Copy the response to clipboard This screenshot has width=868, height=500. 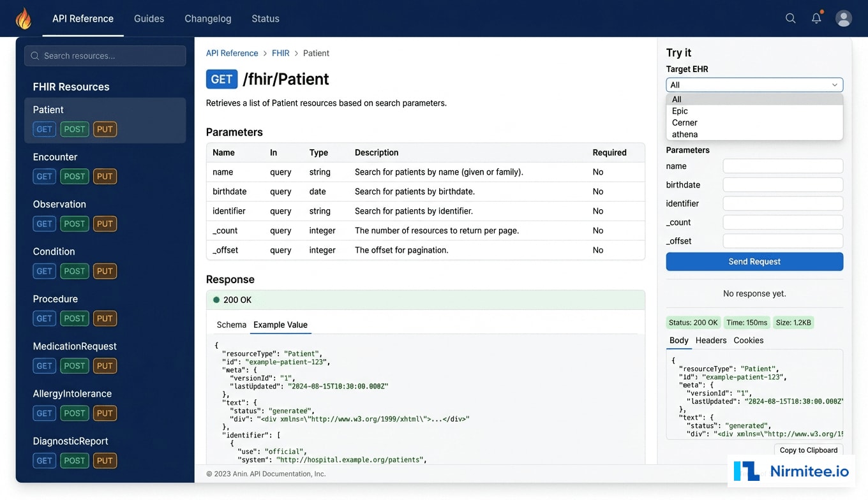[808, 450]
